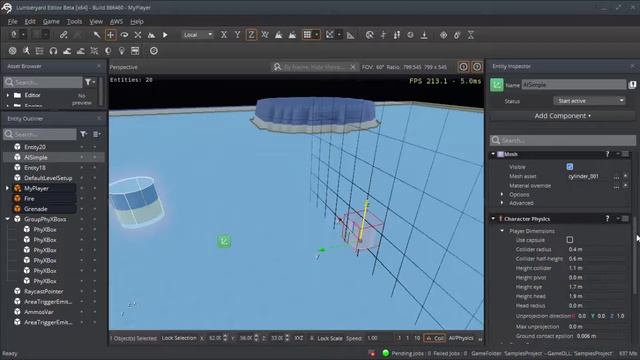Click the select arrow tool
The image size is (640, 360).
click(x=97, y=35)
